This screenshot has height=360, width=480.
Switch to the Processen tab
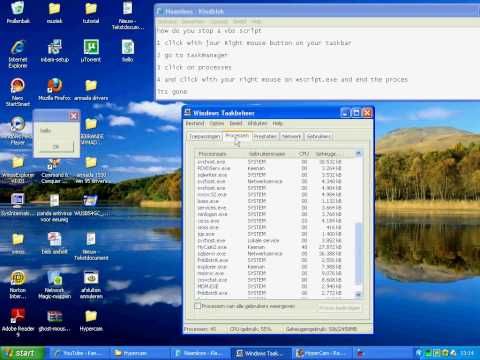click(237, 136)
